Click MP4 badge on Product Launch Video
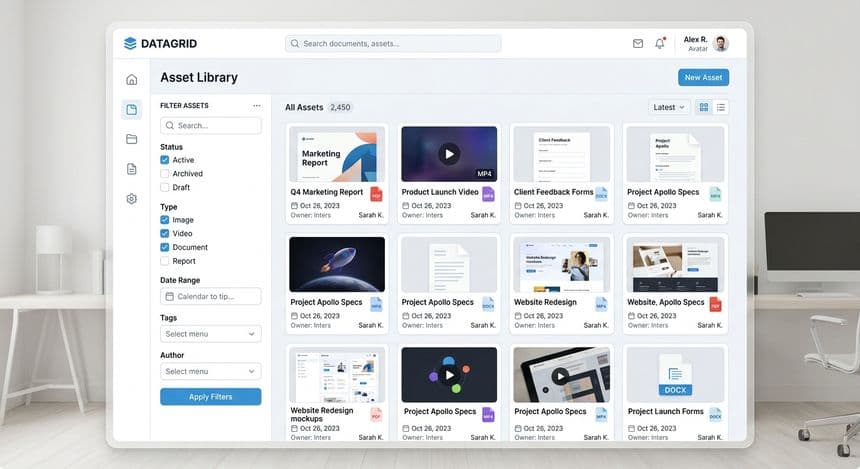 (488, 194)
